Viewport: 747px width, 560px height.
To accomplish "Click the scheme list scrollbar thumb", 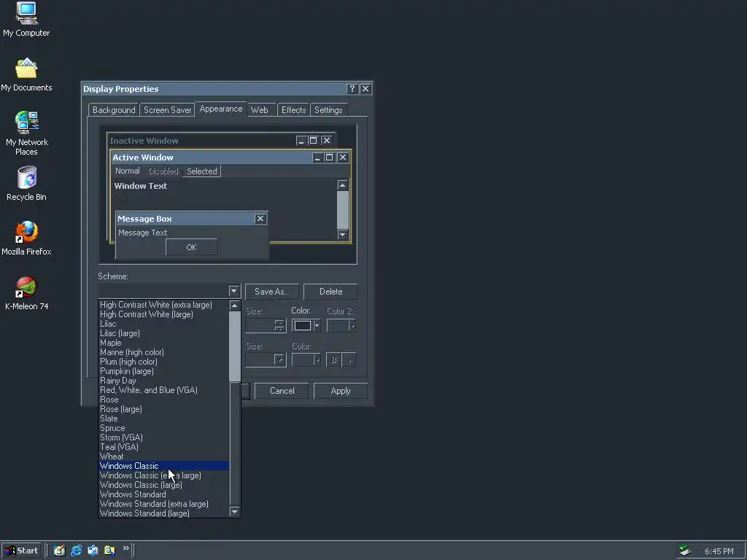I will tap(234, 346).
